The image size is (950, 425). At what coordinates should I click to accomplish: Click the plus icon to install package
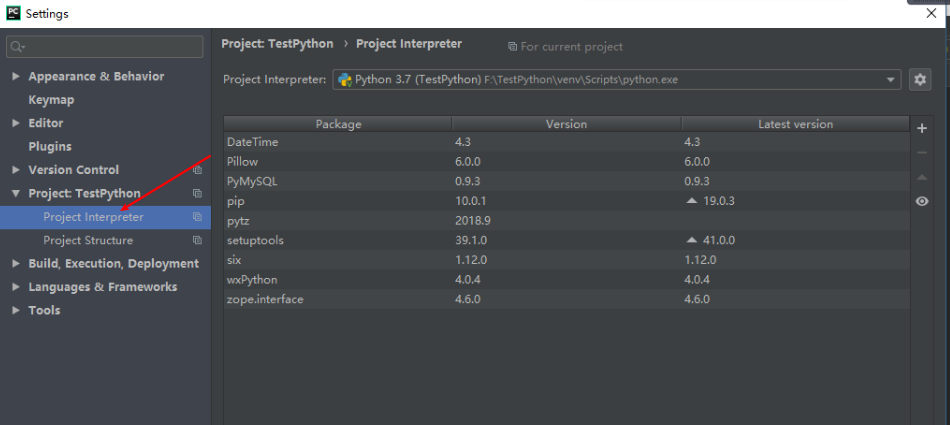[x=921, y=128]
